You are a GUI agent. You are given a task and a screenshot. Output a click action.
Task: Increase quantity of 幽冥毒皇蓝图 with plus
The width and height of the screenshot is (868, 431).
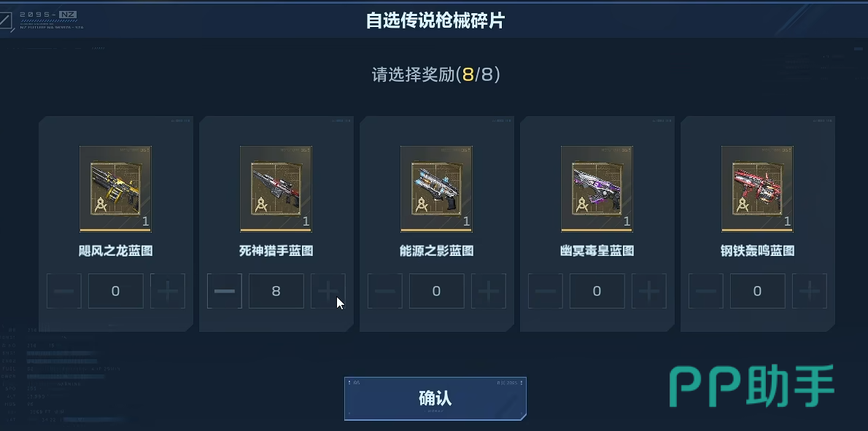click(648, 291)
